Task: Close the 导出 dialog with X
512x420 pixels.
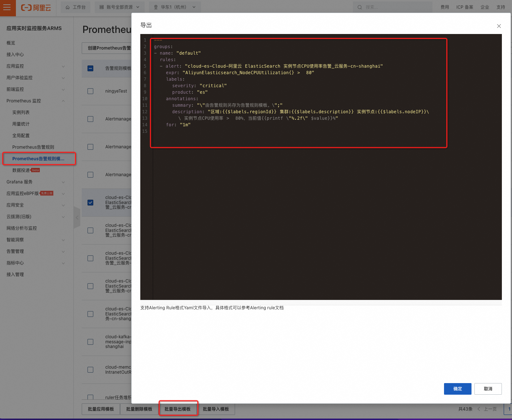Action: (499, 26)
